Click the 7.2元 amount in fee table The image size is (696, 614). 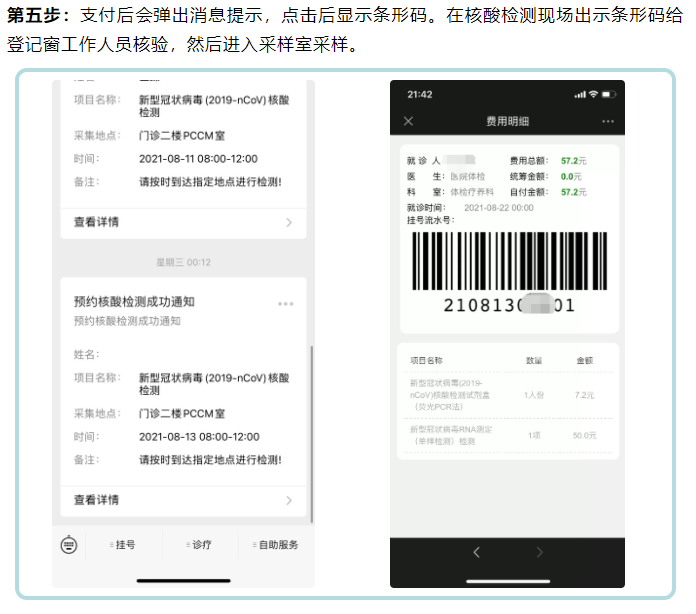[584, 395]
